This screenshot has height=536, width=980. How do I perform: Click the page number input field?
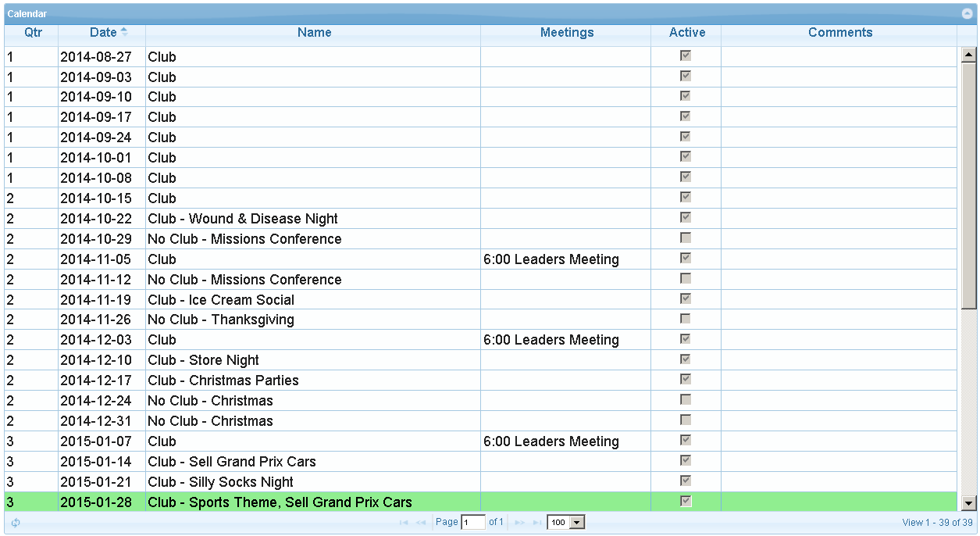[473, 523]
